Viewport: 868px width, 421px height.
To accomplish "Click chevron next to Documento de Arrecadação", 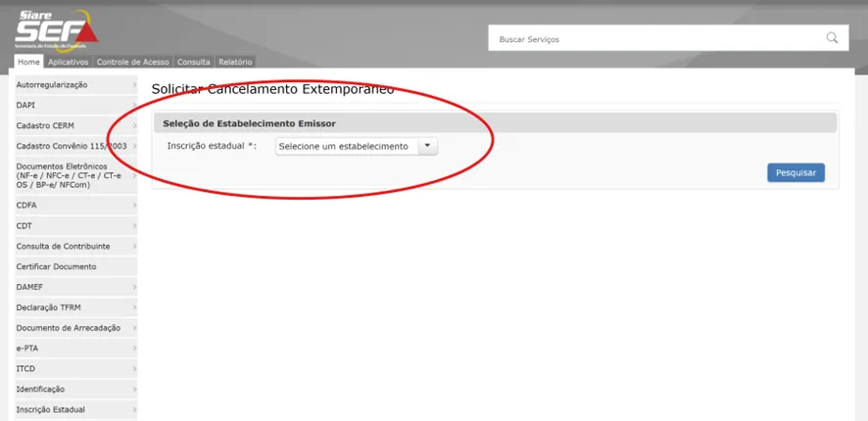I will 134,328.
